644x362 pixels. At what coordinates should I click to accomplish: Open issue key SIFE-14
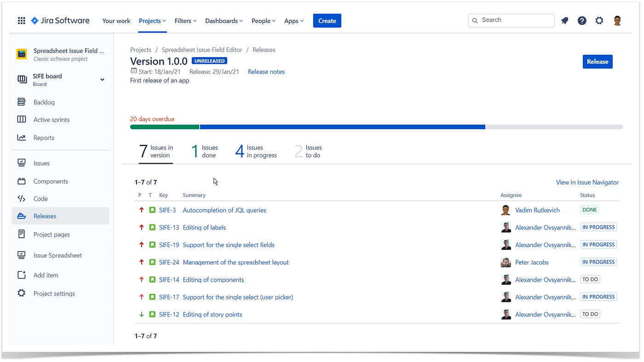(x=169, y=280)
